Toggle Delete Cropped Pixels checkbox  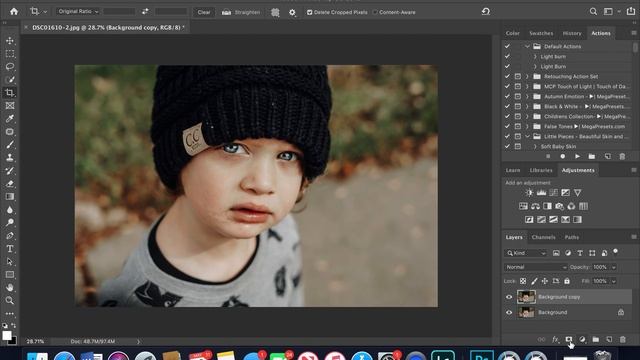[x=309, y=12]
